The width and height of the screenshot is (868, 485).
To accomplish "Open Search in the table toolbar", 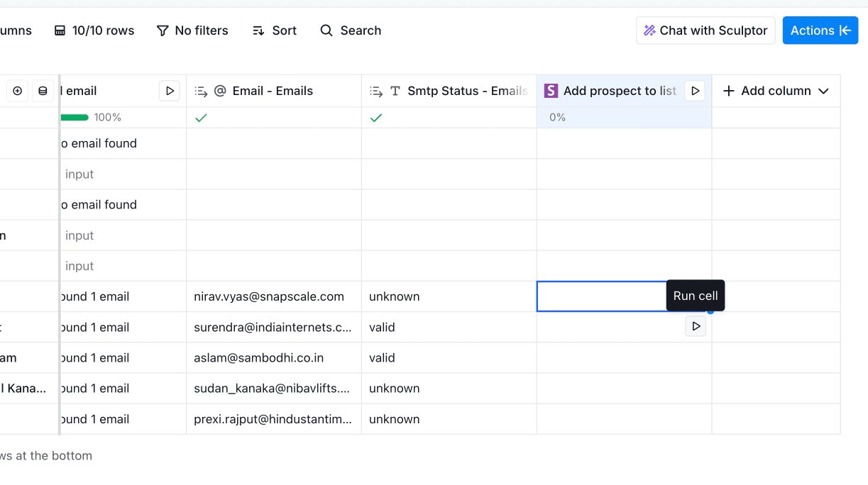I will [351, 30].
